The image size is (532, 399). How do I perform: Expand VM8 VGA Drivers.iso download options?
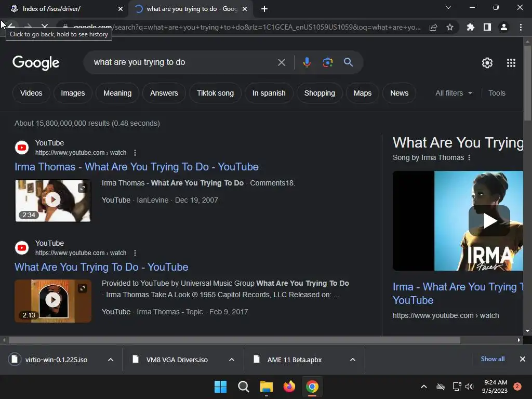[232, 360]
